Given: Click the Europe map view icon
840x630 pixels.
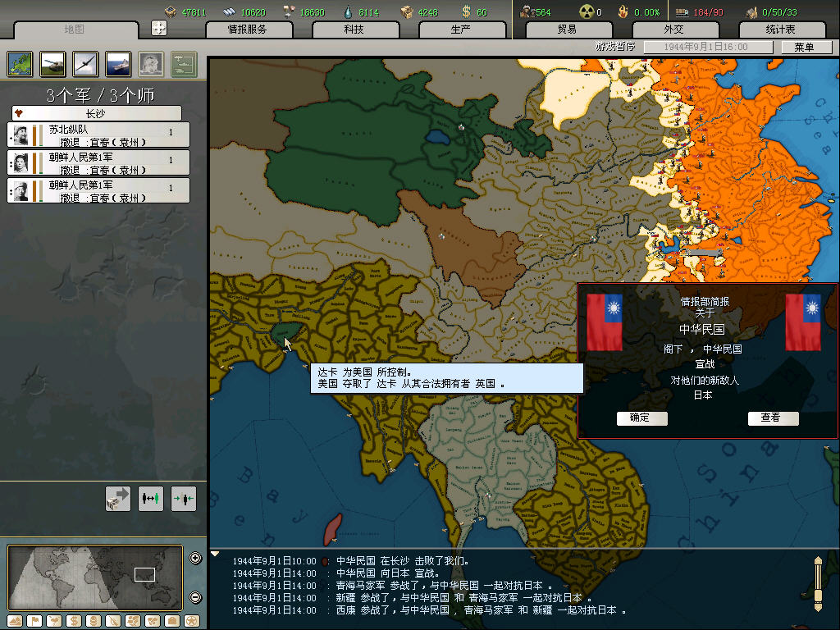Looking at the screenshot, I should [x=20, y=63].
